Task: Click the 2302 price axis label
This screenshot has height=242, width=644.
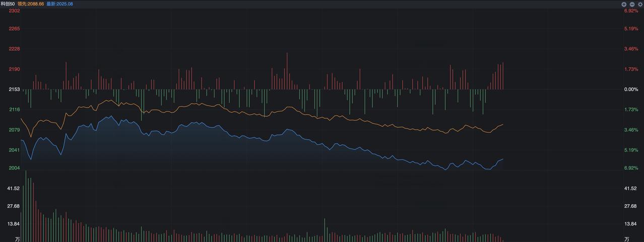Action: (x=14, y=11)
